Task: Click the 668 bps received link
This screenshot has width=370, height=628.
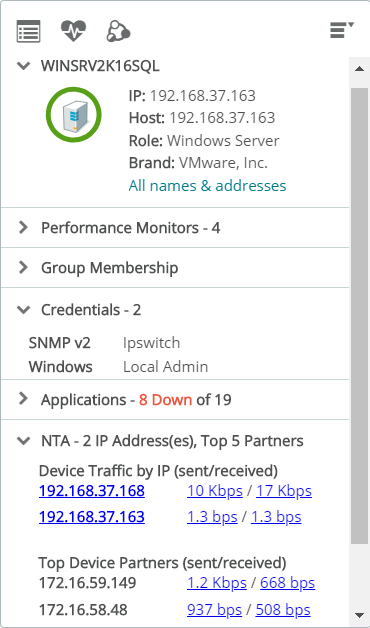Action: 288,583
